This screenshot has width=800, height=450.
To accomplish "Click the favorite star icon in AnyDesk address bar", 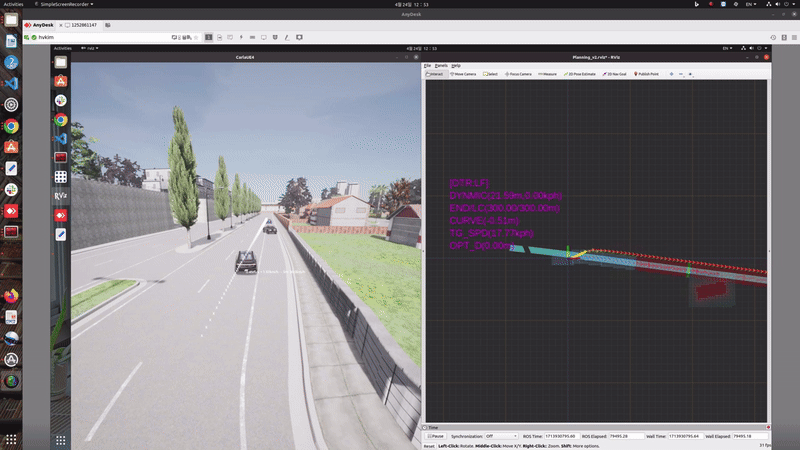I will coord(196,37).
